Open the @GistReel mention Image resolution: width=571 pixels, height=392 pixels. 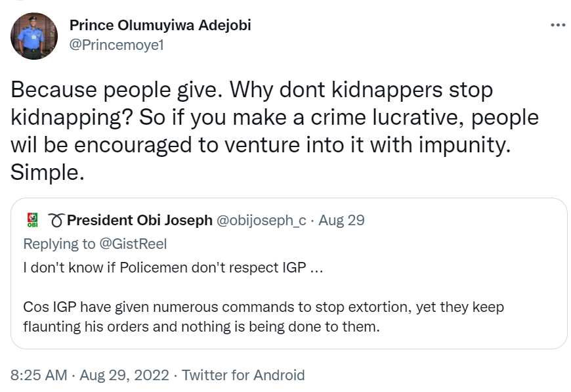[x=133, y=244]
